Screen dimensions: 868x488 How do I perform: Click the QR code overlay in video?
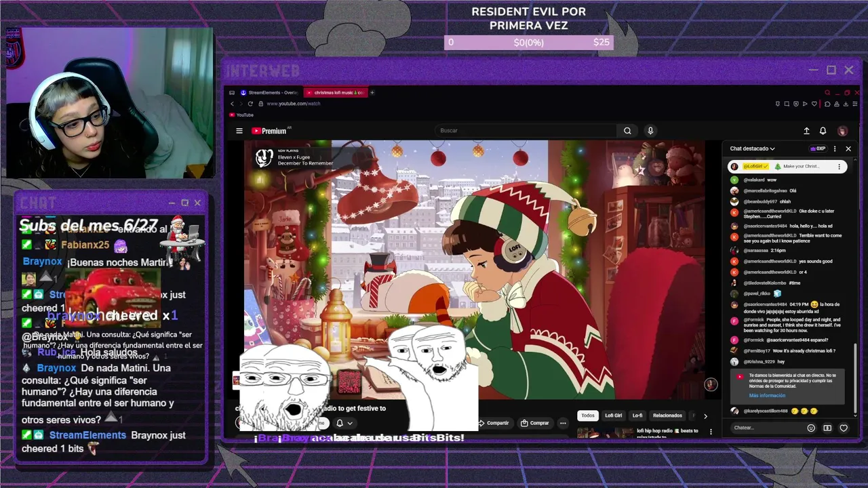click(349, 382)
